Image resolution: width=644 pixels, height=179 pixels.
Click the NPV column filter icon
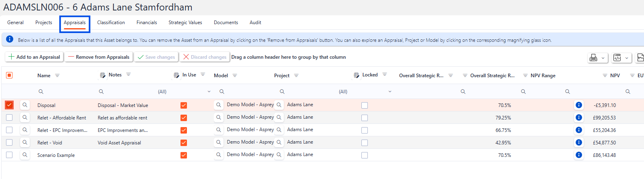pos(605,76)
